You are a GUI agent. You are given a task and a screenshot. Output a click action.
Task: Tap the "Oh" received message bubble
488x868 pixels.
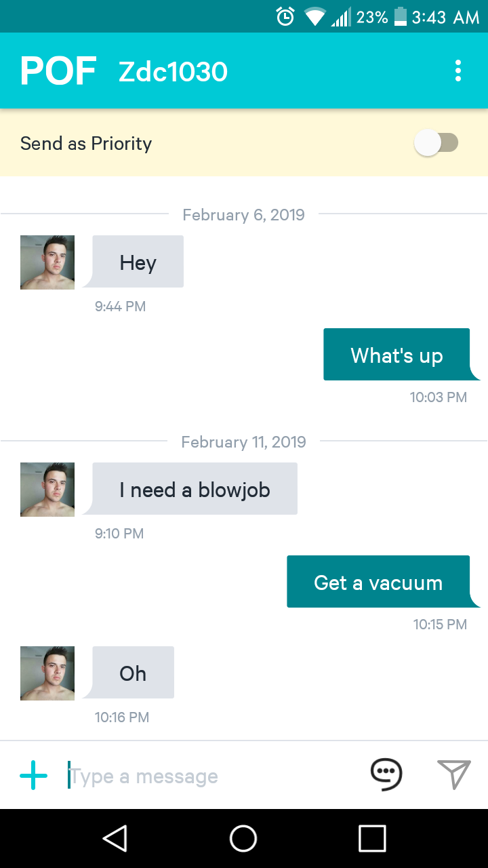pos(133,673)
